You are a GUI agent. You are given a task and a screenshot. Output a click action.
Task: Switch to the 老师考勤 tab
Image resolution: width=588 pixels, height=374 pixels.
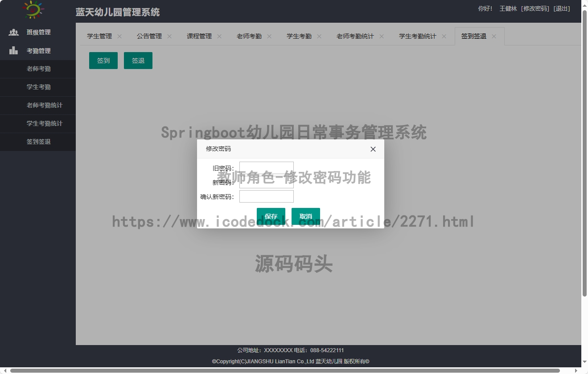pos(249,37)
